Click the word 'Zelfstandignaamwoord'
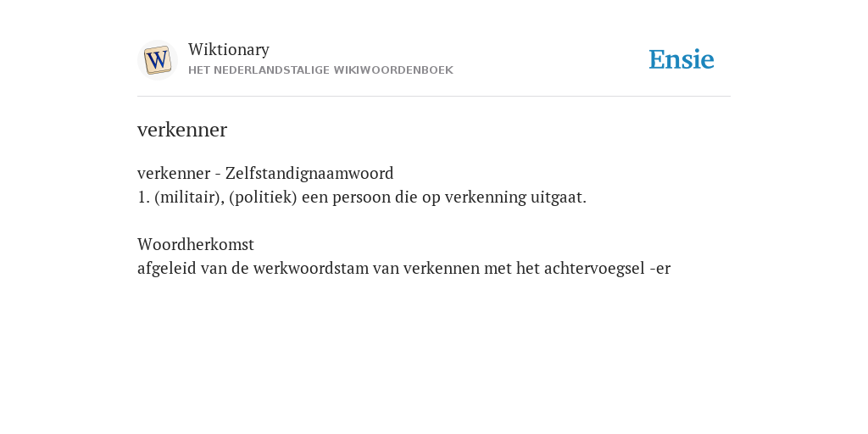Image resolution: width=868 pixels, height=434 pixels. 309,173
